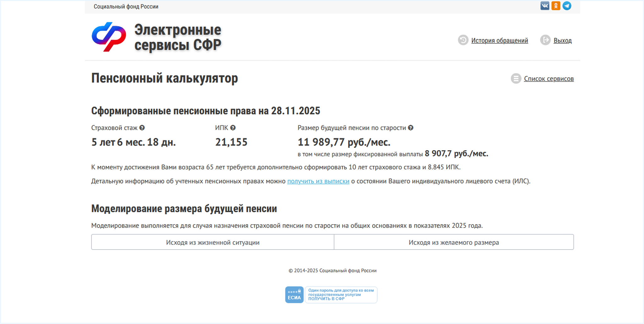
Task: Log out via Выход link
Action: 562,41
